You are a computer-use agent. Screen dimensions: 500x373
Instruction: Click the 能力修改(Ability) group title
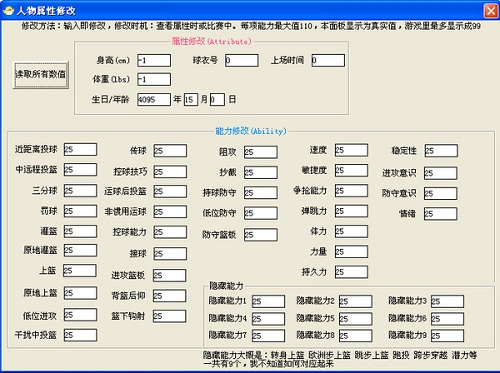pyautogui.click(x=251, y=131)
